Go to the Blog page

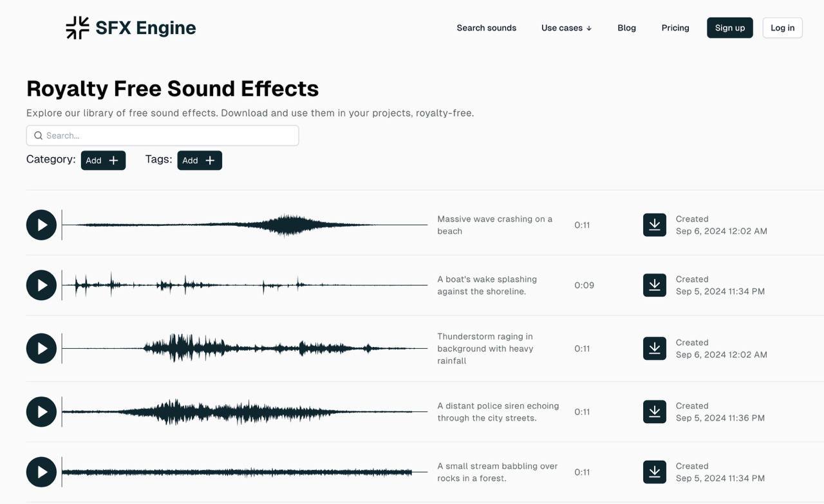click(x=626, y=28)
